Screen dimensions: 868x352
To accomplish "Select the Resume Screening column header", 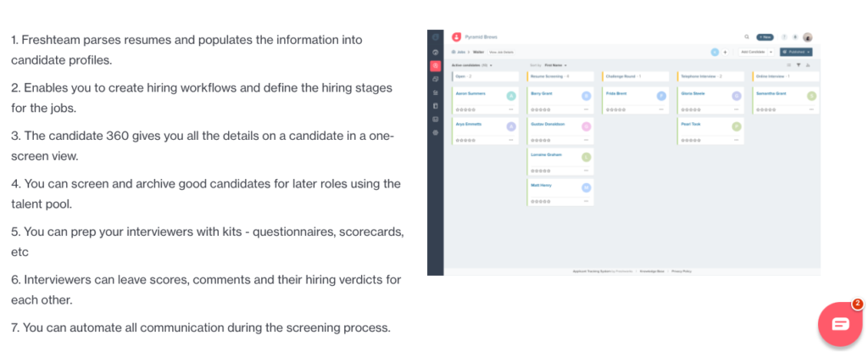I will (560, 76).
